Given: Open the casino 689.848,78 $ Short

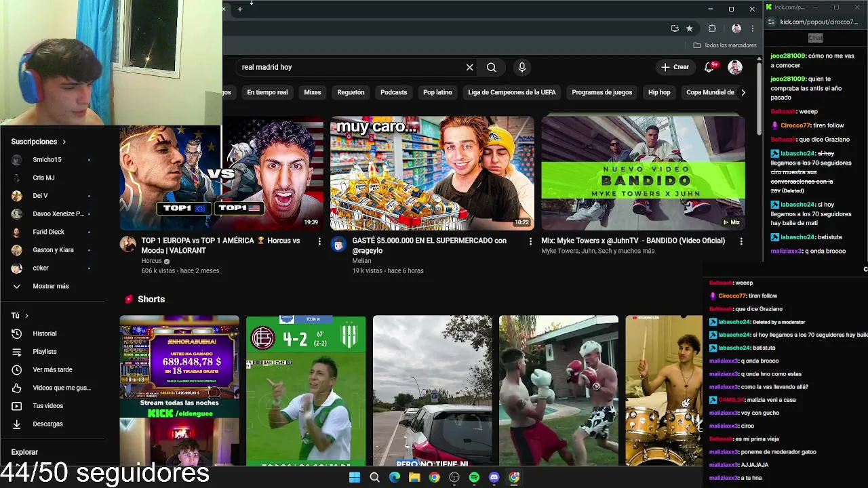Looking at the screenshot, I should (x=180, y=390).
